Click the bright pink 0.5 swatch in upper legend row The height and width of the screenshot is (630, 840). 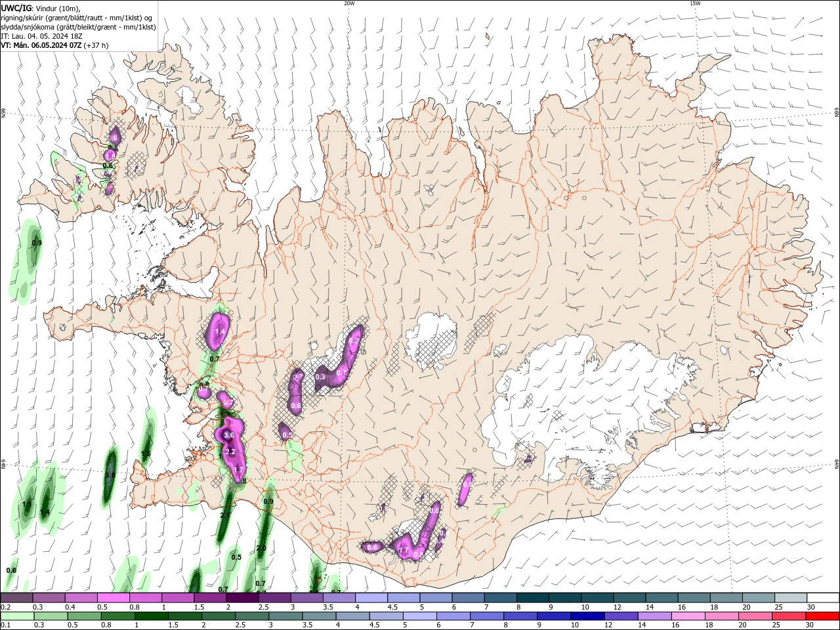tap(113, 597)
